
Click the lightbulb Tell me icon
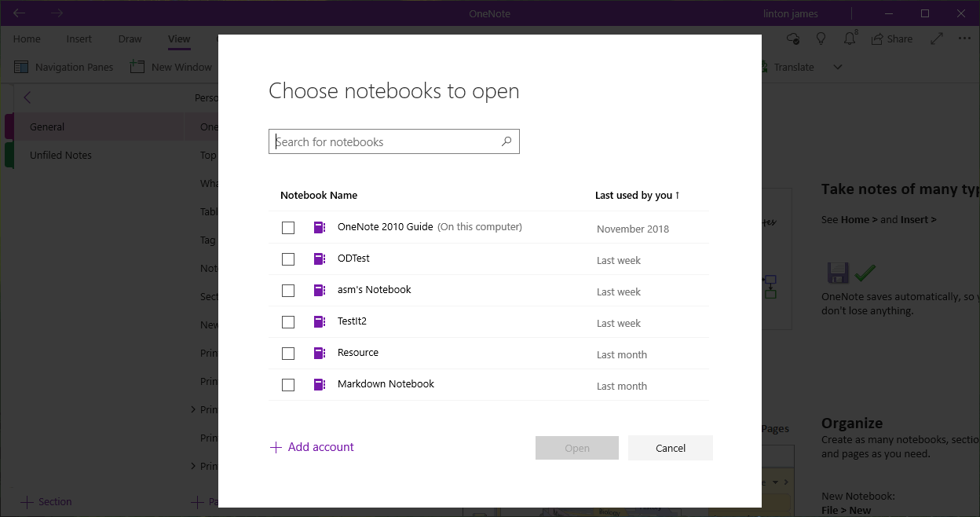point(821,38)
